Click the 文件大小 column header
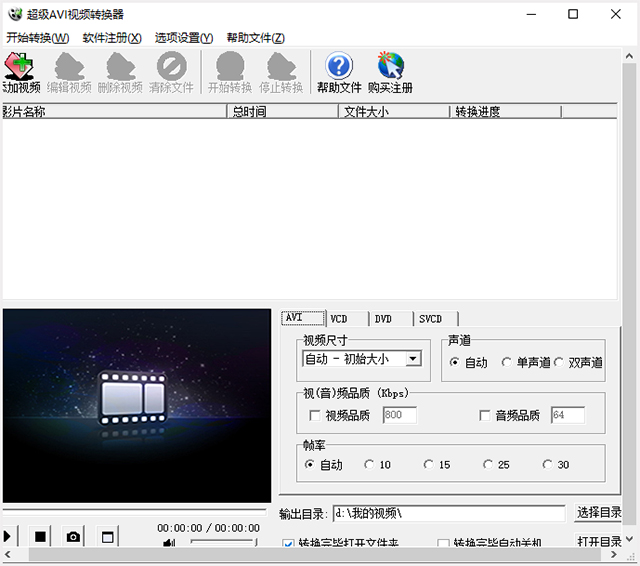The image size is (640, 566). point(394,111)
